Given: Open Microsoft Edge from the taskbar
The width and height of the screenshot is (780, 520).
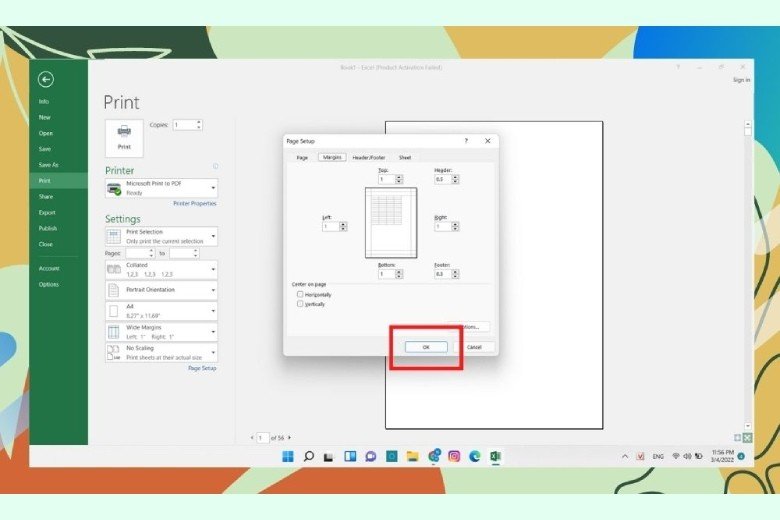Looking at the screenshot, I should point(475,456).
